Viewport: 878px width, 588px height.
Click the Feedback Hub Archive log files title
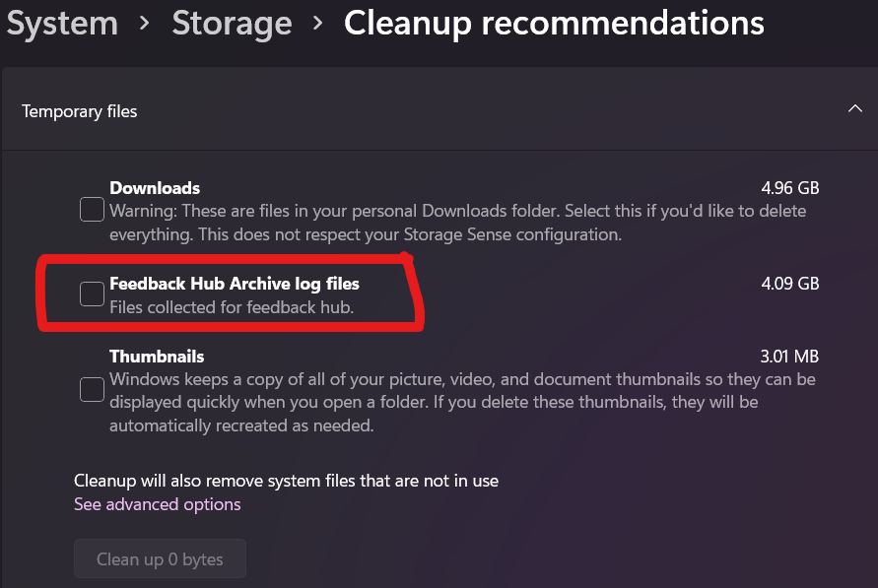point(235,284)
